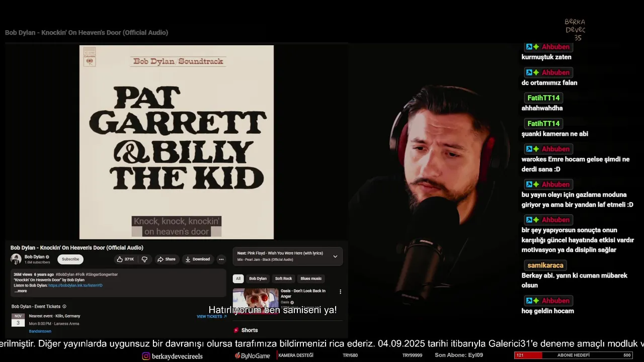Open Bob Dylan channel name link
The width and height of the screenshot is (644, 362).
pyautogui.click(x=35, y=257)
